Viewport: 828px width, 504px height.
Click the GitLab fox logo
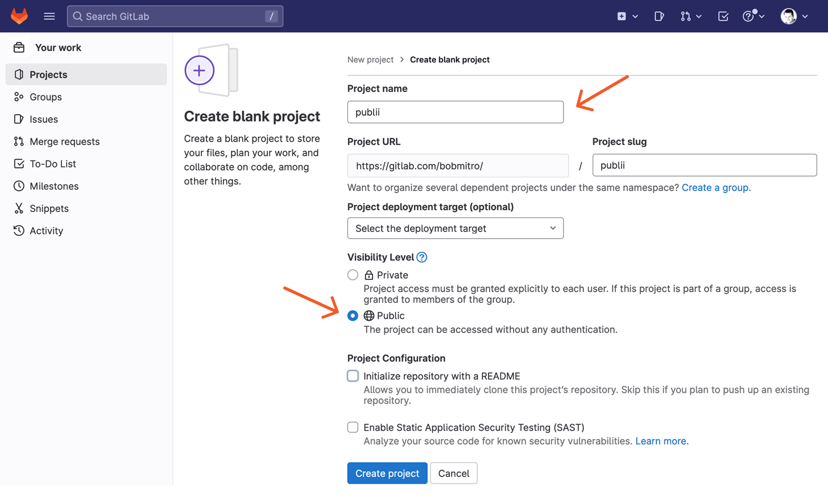(x=19, y=16)
